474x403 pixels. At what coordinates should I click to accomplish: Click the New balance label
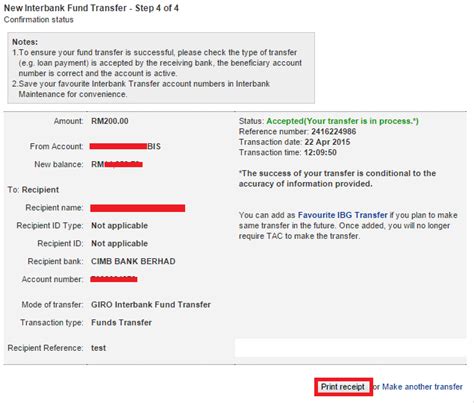point(59,164)
